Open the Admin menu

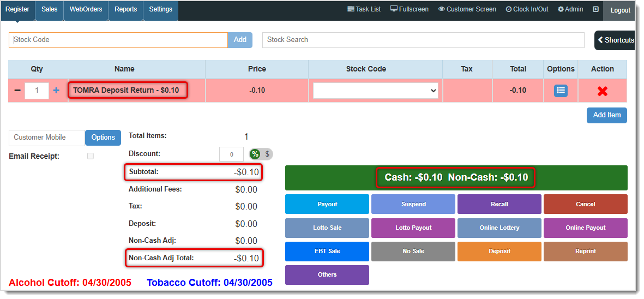570,9
